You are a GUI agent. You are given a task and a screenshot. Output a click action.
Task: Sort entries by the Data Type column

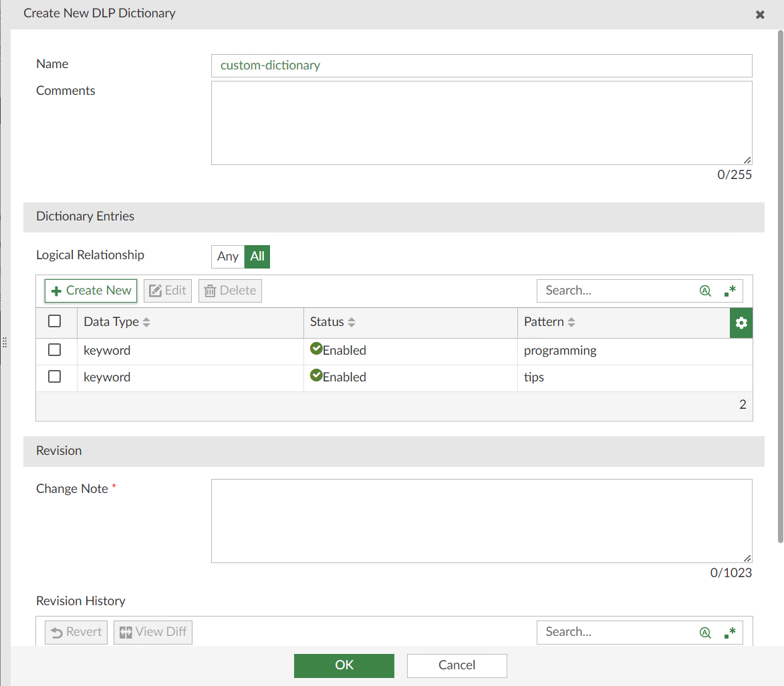148,321
